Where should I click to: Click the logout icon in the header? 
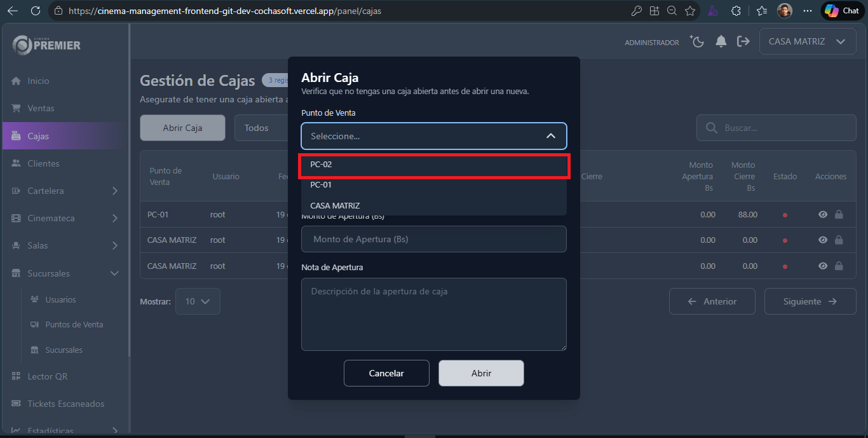[743, 41]
